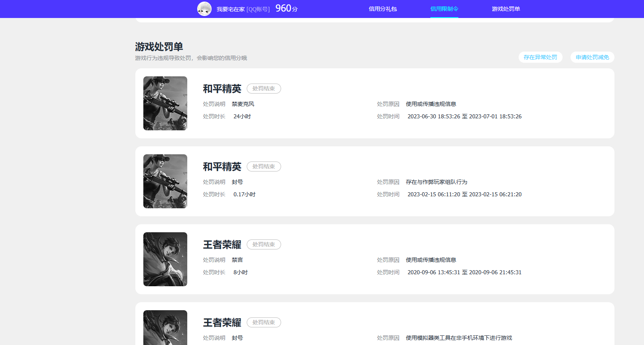Click the [QQ账号] label in the header

pyautogui.click(x=258, y=9)
